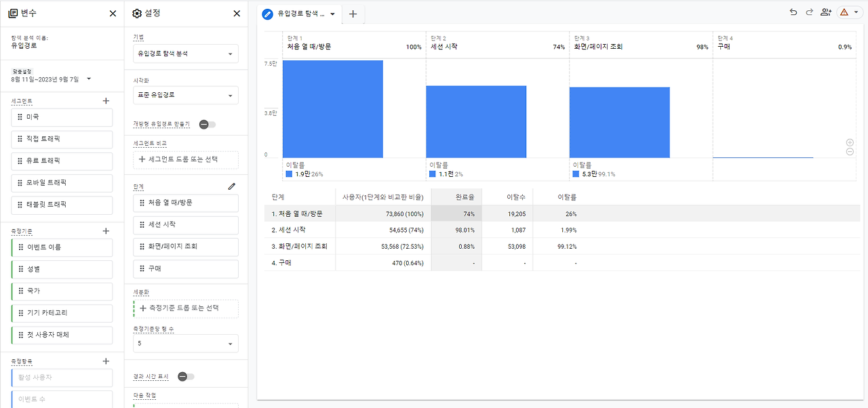This screenshot has height=408, width=868.
Task: Click the 활성 사용자 metric chip
Action: pos(62,378)
